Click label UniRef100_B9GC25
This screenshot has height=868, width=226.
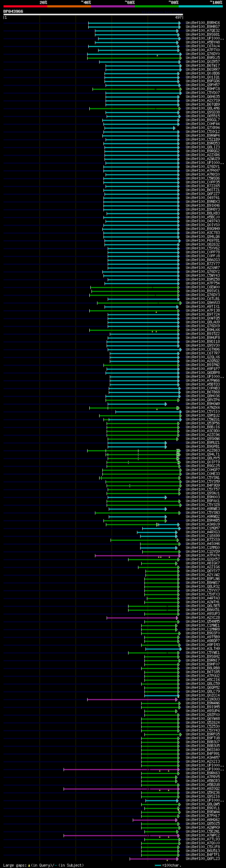(x=203, y=466)
